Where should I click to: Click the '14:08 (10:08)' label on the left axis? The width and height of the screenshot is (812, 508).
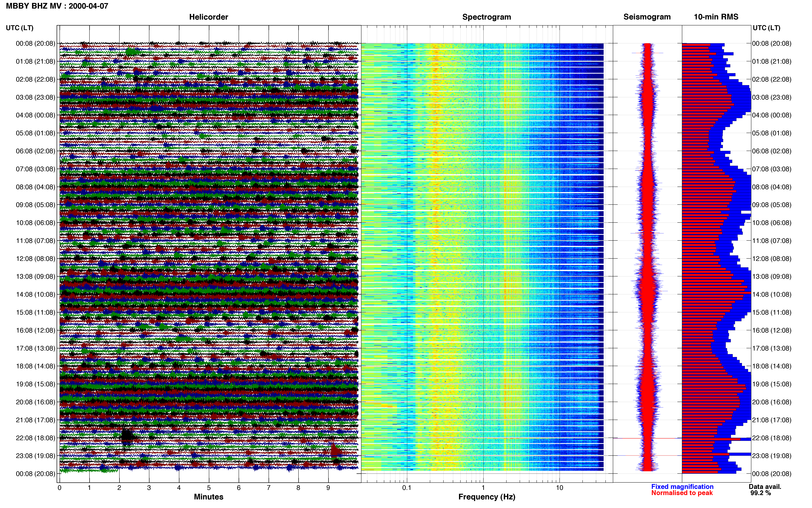coord(35,295)
